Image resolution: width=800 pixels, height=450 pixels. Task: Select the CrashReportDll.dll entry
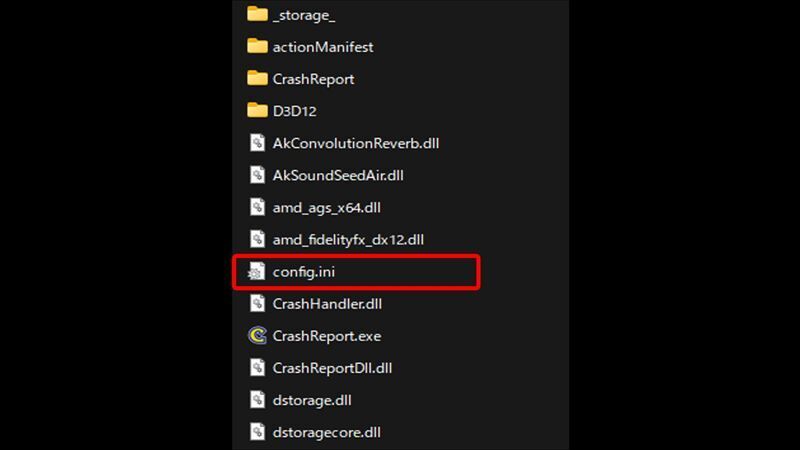point(332,368)
